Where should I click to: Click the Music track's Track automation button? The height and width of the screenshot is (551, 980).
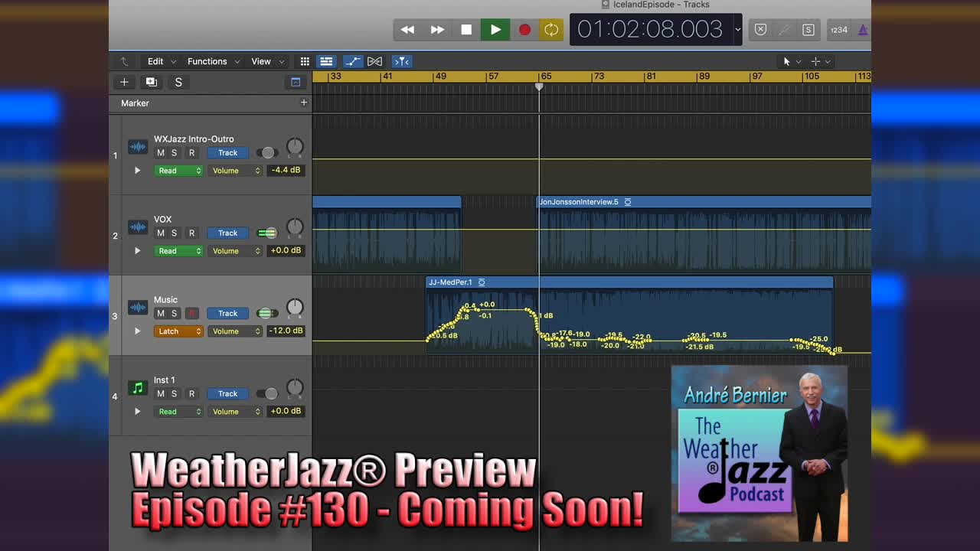click(x=228, y=314)
